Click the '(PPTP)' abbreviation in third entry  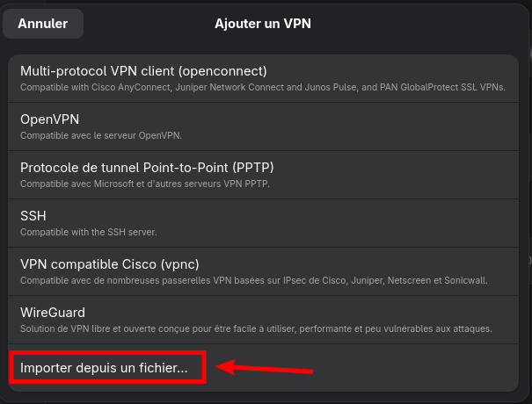pos(253,168)
